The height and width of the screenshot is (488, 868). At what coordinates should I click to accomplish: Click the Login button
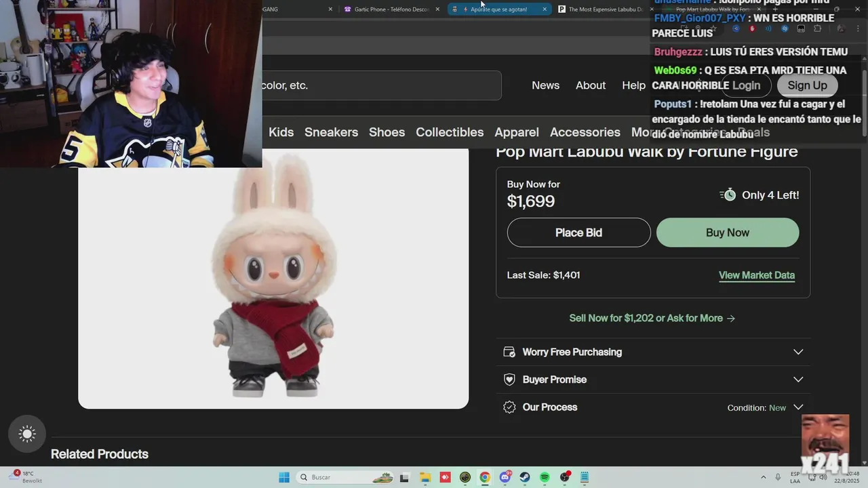coord(746,85)
